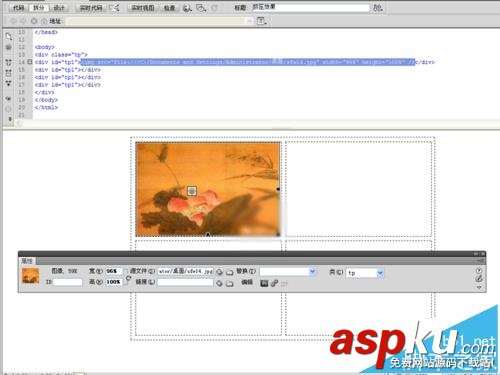Click the stop loading icon in address bar
This screenshot has height=375, width=500.
point(34,21)
